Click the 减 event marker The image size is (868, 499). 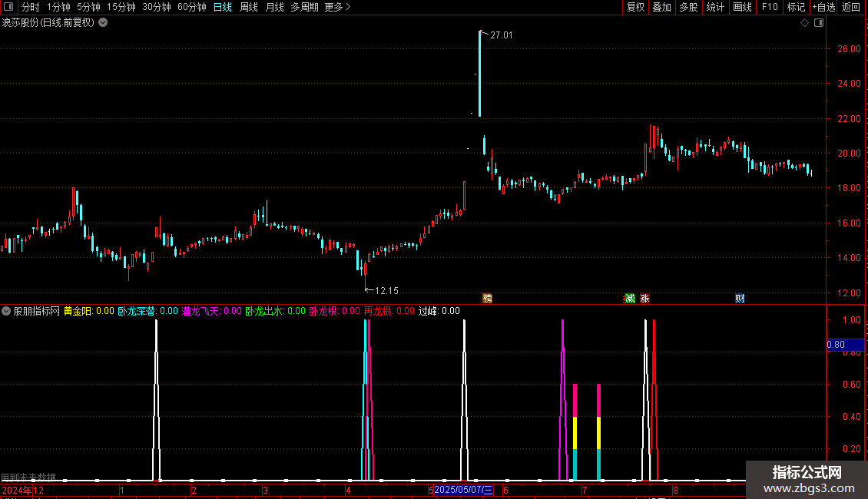(x=629, y=298)
